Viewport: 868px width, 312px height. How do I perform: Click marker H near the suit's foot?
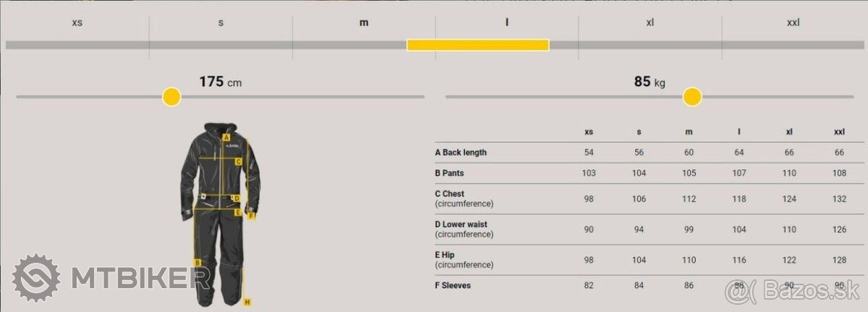[247, 301]
